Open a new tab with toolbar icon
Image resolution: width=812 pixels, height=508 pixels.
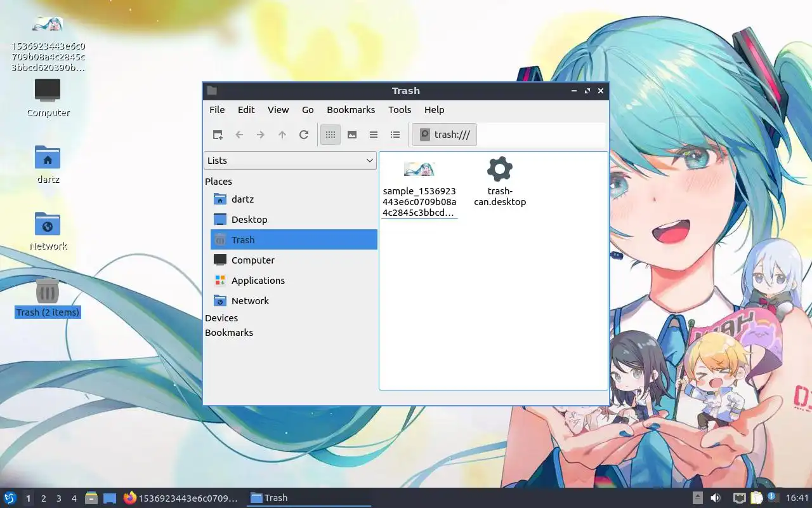pos(218,135)
